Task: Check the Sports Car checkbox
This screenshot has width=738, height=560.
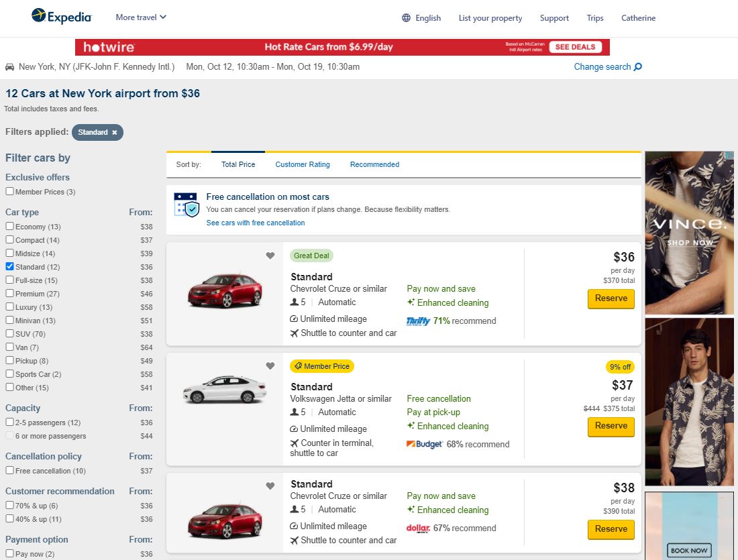Action: coord(9,374)
